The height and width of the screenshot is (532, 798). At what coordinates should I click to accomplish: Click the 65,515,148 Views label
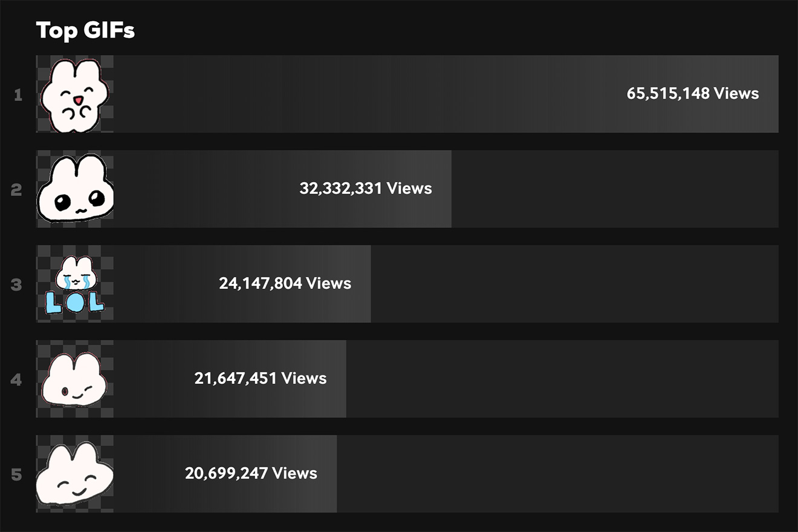coord(692,94)
